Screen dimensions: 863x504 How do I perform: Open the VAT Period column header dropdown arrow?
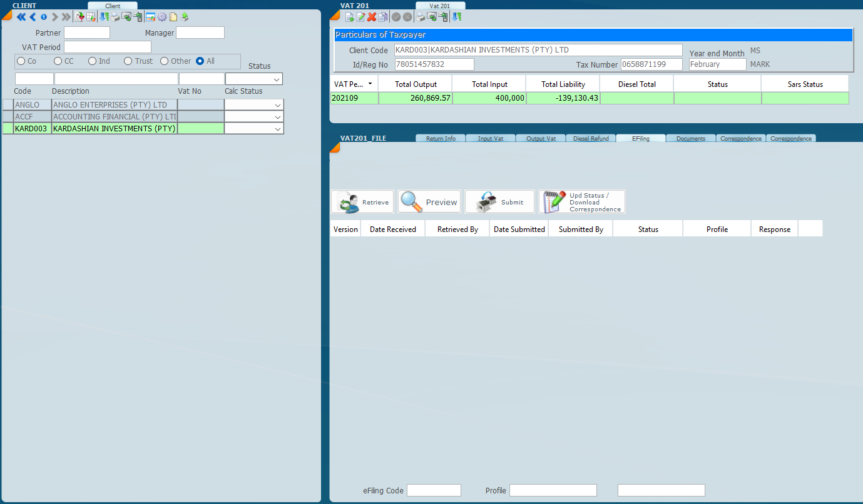[x=370, y=84]
